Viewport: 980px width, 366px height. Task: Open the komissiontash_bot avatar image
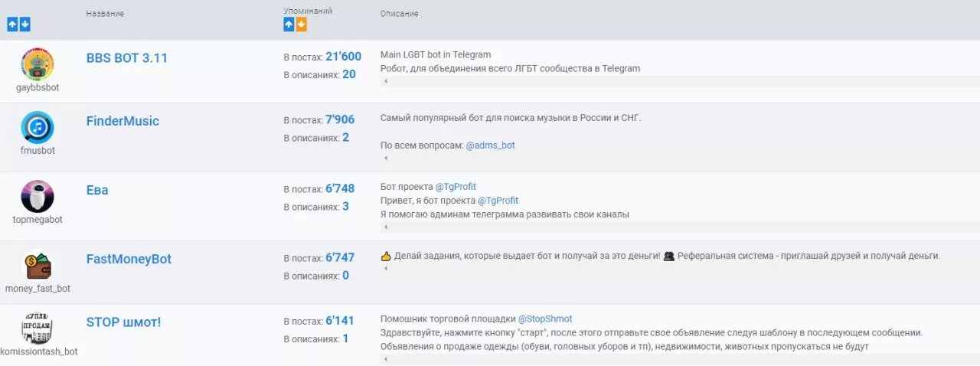pos(38,328)
